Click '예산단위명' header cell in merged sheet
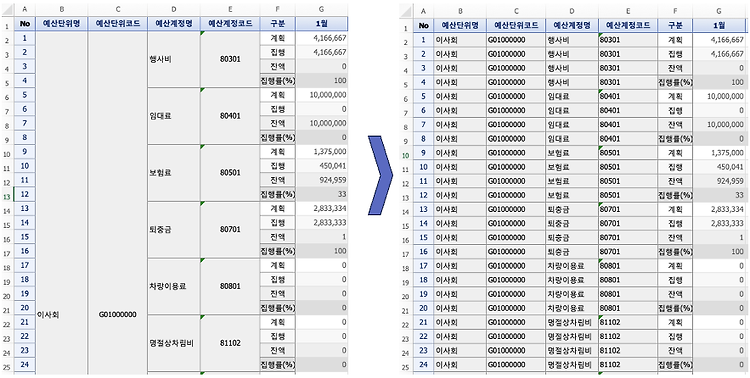The width and height of the screenshot is (750, 378). [x=62, y=23]
